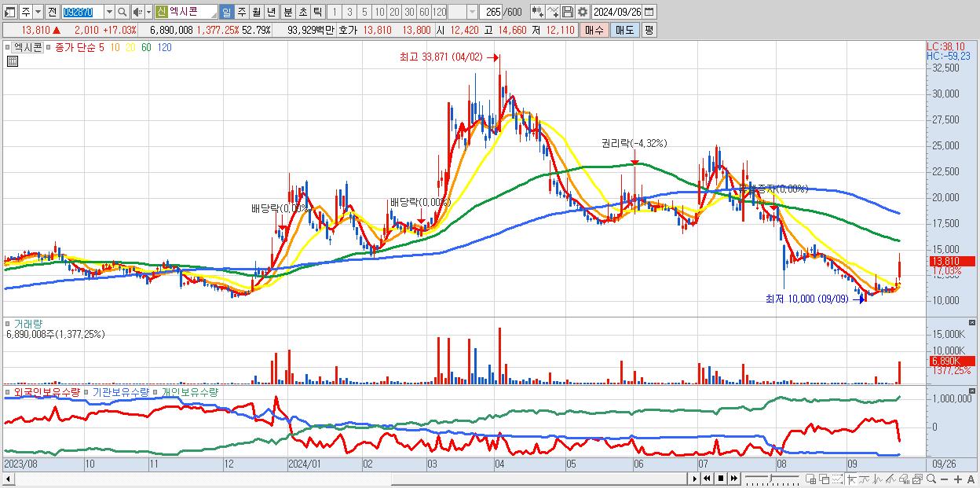Viewport: 980px width, 488px height.
Task: Click the candle count field showing 265
Action: click(x=491, y=12)
